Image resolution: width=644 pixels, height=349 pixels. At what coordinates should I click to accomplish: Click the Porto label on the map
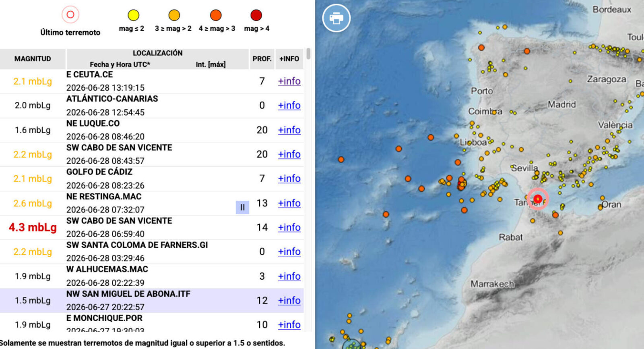[x=482, y=91]
